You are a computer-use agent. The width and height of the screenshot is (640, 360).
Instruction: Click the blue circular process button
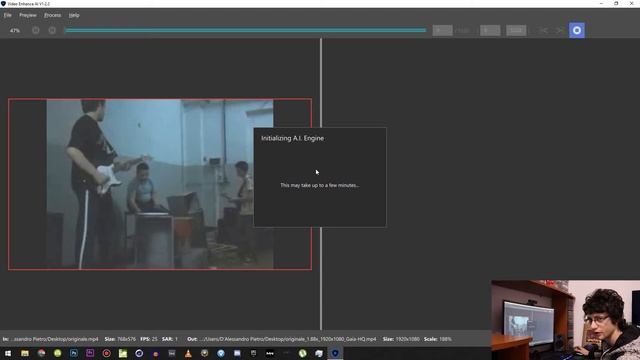coord(577,30)
